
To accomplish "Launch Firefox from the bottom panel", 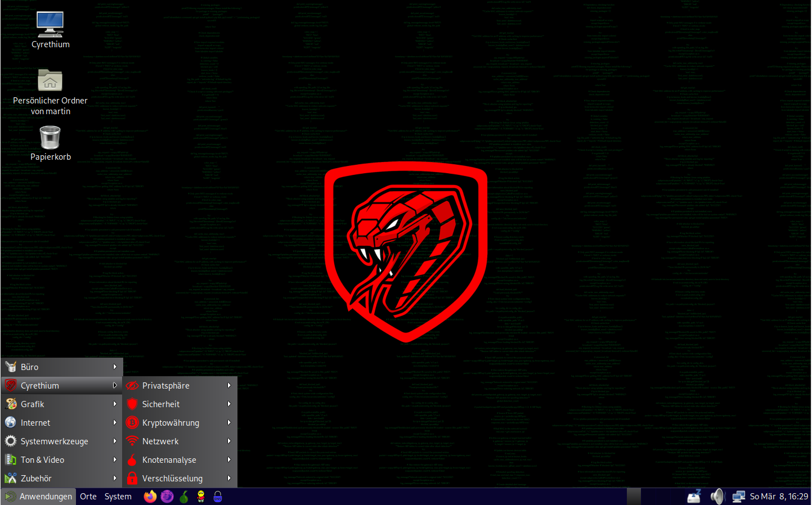I will (x=150, y=497).
